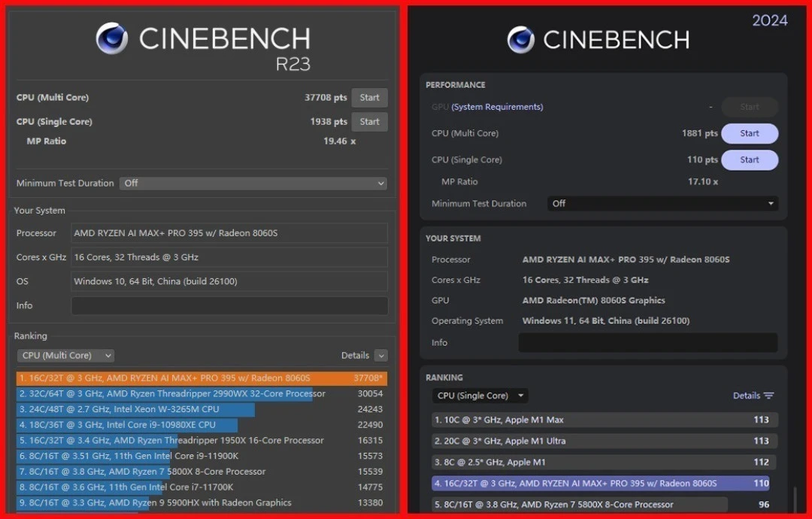Click the 2024 Info text field
Screen dimensions: 812x519
pos(647,343)
